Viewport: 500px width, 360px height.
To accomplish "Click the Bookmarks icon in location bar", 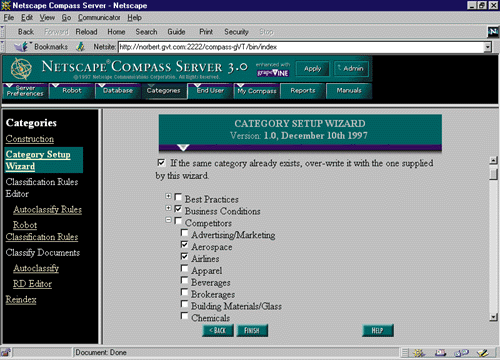I will pos(22,47).
